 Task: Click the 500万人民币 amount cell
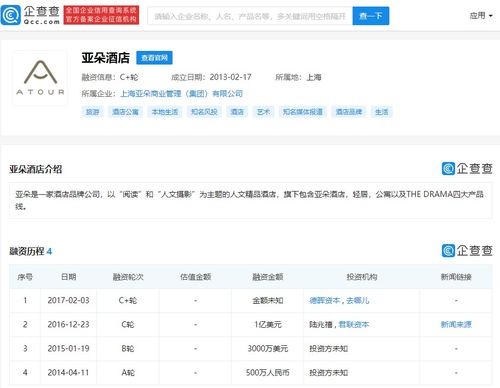(268, 373)
